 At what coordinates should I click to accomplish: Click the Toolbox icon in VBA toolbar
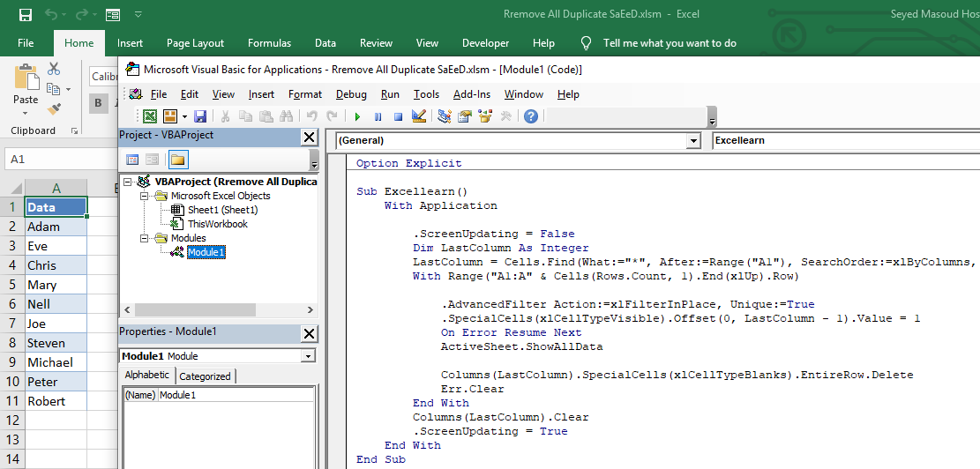(x=506, y=116)
